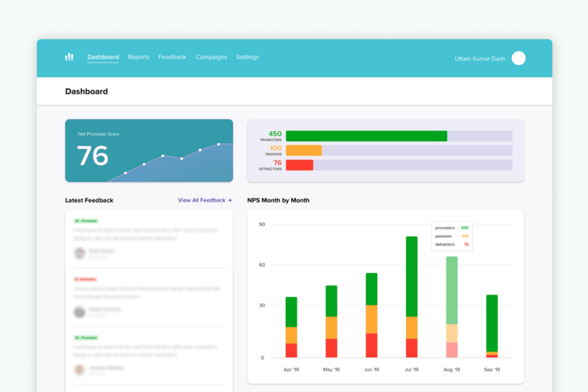The image size is (588, 392).
Task: Click the avatar of the first feedback author
Action: [79, 253]
